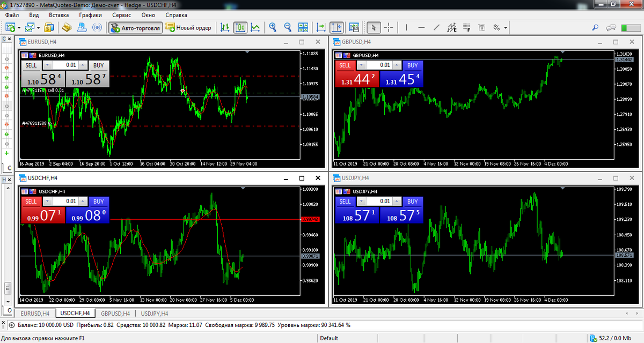Switch to the EURUSD,H4 bottom tab
Screen dimensions: 644x343
(x=35, y=314)
